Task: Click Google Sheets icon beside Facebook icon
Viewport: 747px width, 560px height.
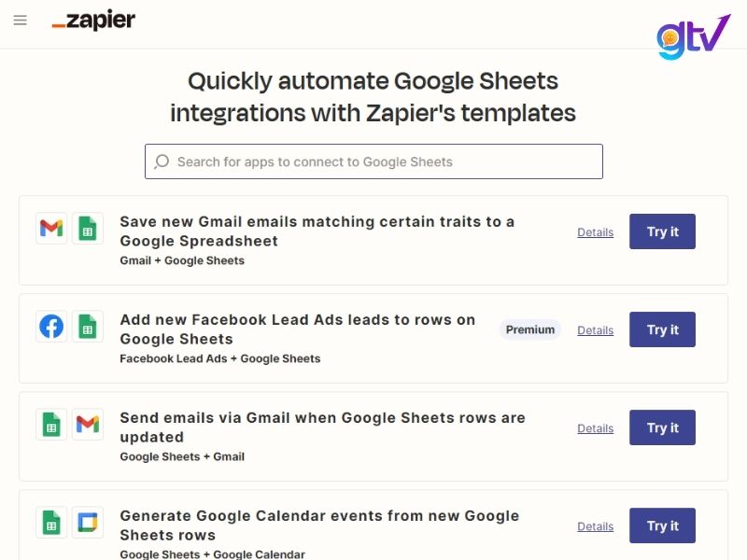Action: [x=88, y=327]
